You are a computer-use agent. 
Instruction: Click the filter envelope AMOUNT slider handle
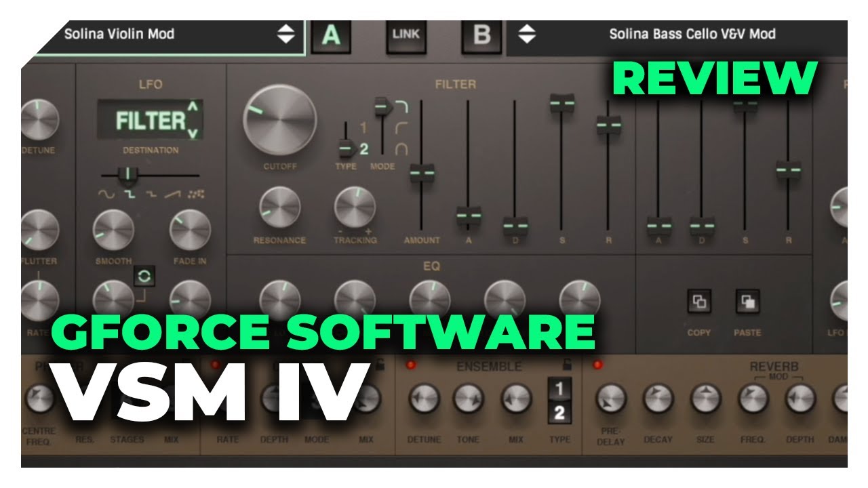click(421, 174)
